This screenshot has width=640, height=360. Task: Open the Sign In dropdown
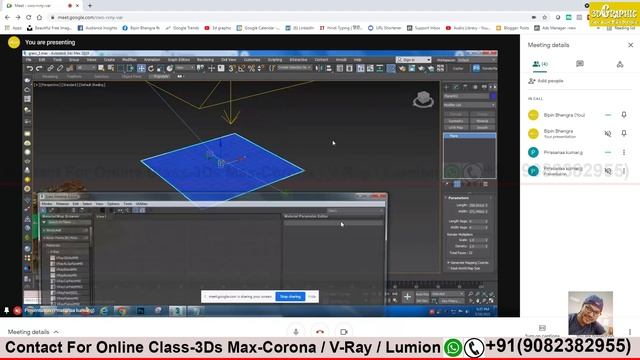413,60
